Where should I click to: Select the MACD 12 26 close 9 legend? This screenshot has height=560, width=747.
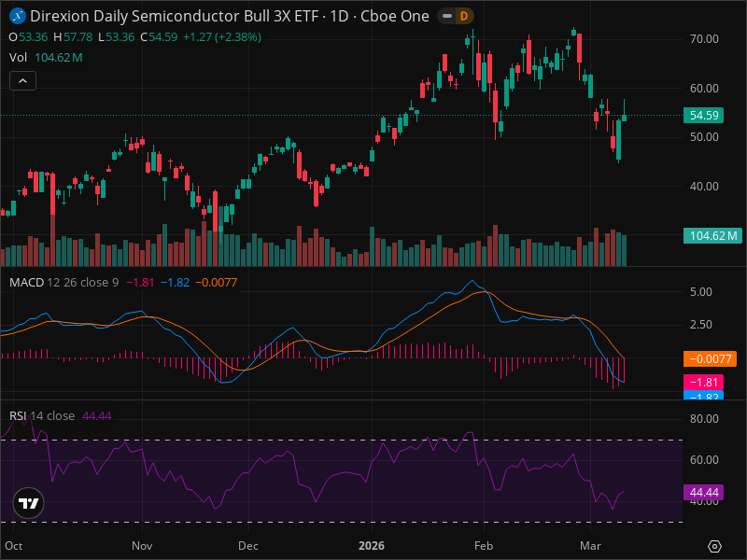click(63, 283)
